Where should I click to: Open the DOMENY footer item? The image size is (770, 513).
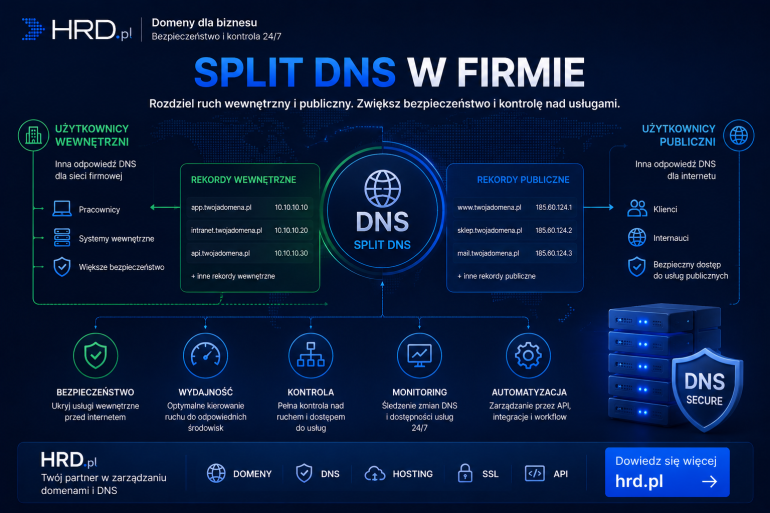click(x=239, y=473)
